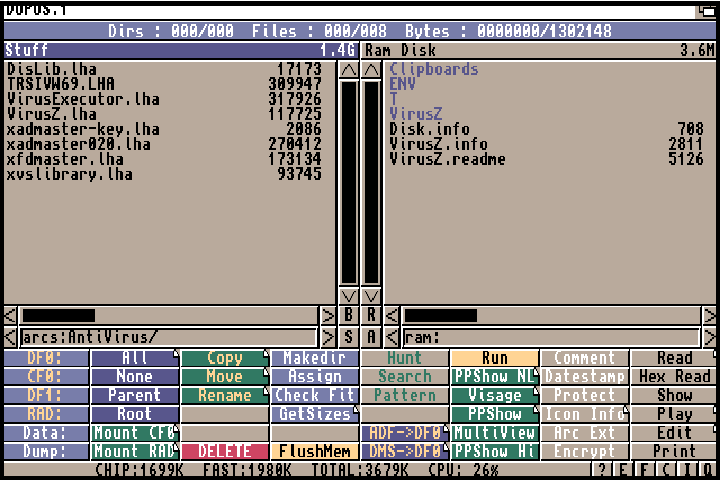Select VirusZ.lha in left pane

(x=52, y=115)
